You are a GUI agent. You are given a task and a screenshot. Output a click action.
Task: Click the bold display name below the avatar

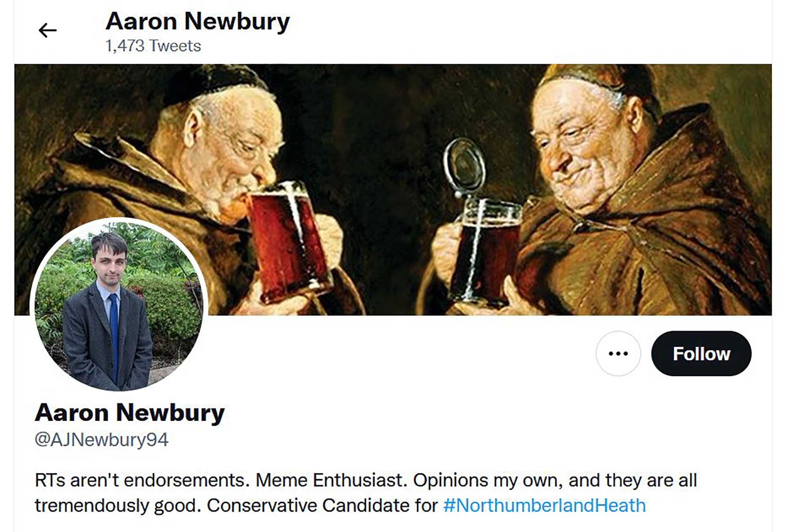pos(130,413)
